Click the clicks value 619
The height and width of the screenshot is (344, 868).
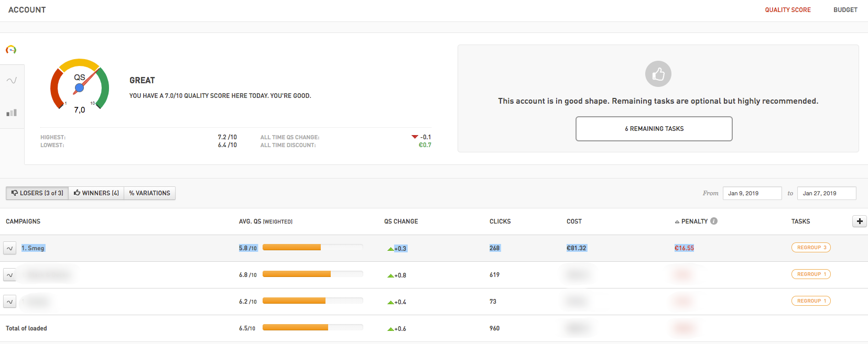[494, 275]
